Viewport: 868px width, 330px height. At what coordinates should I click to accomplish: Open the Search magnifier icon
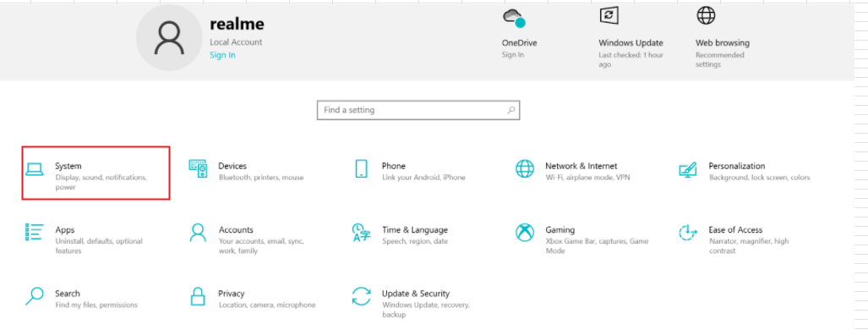35,296
